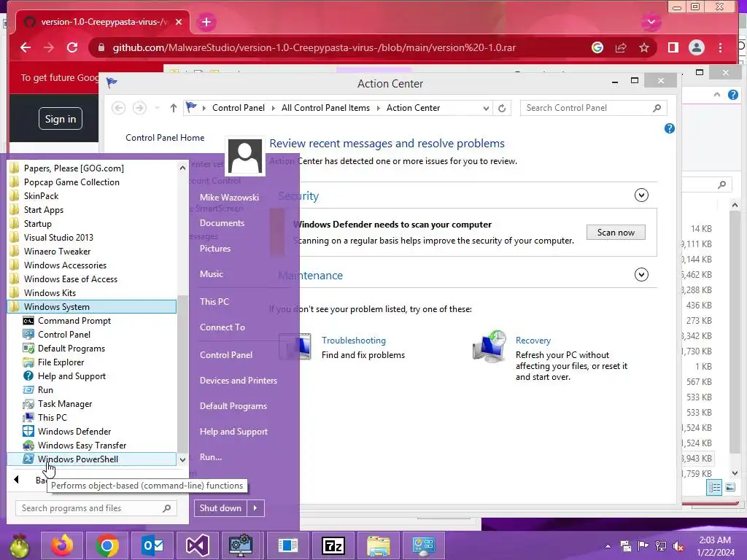Image resolution: width=747 pixels, height=560 pixels.
Task: Click the Start button orb
Action: pyautogui.click(x=19, y=546)
